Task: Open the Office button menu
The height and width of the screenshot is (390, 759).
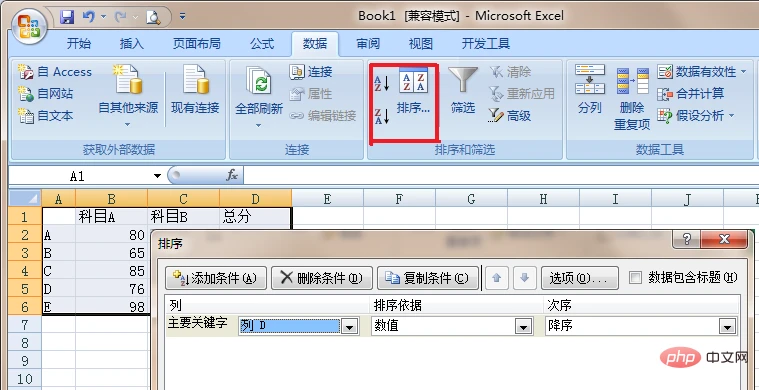Action: point(30,26)
